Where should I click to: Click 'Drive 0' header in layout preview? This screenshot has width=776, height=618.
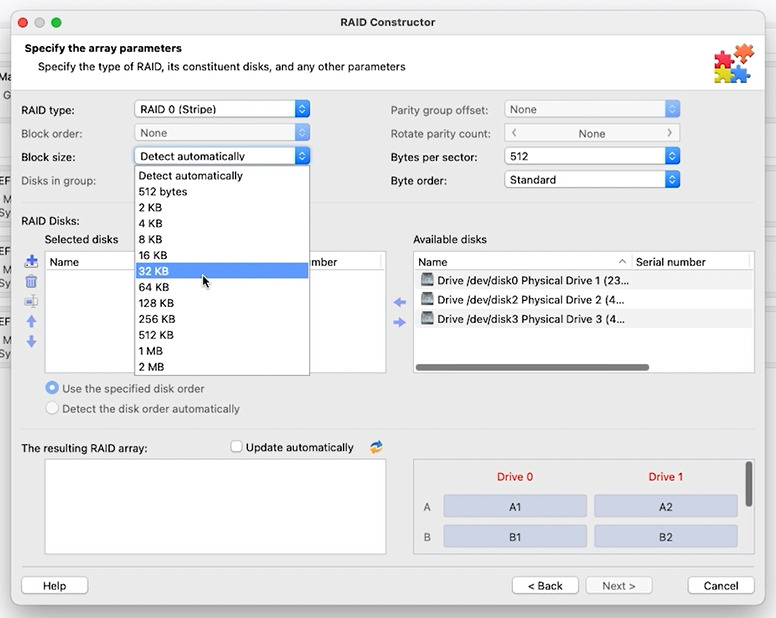point(515,476)
